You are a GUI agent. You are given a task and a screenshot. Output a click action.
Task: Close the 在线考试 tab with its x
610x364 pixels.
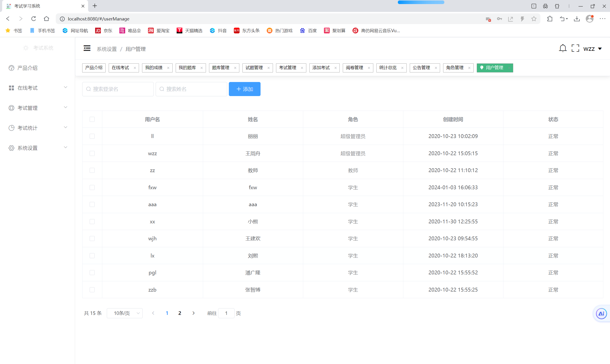[x=135, y=68]
